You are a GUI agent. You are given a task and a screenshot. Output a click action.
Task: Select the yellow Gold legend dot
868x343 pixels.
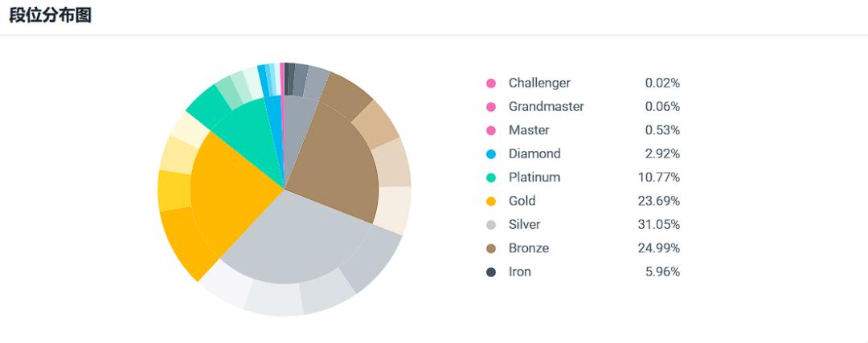tap(491, 202)
